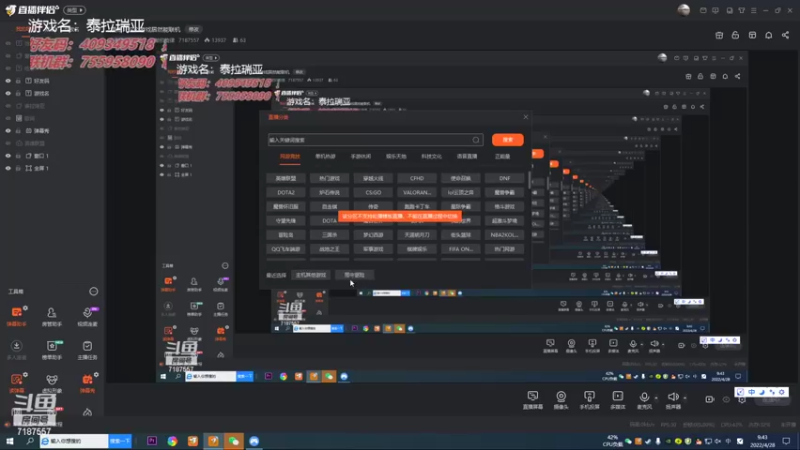Image resolution: width=800 pixels, height=450 pixels.
Task: Open the notification bell icon in the top right
Action: click(x=768, y=35)
